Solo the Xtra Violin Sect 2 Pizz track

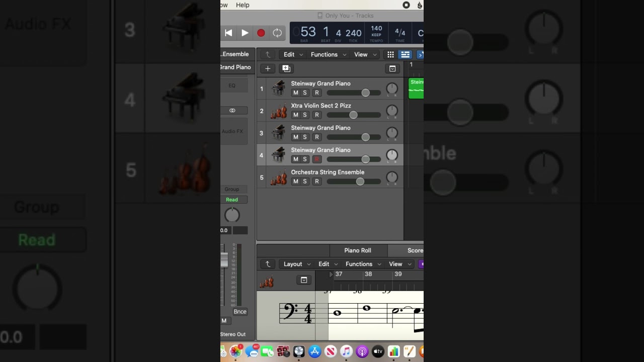304,115
